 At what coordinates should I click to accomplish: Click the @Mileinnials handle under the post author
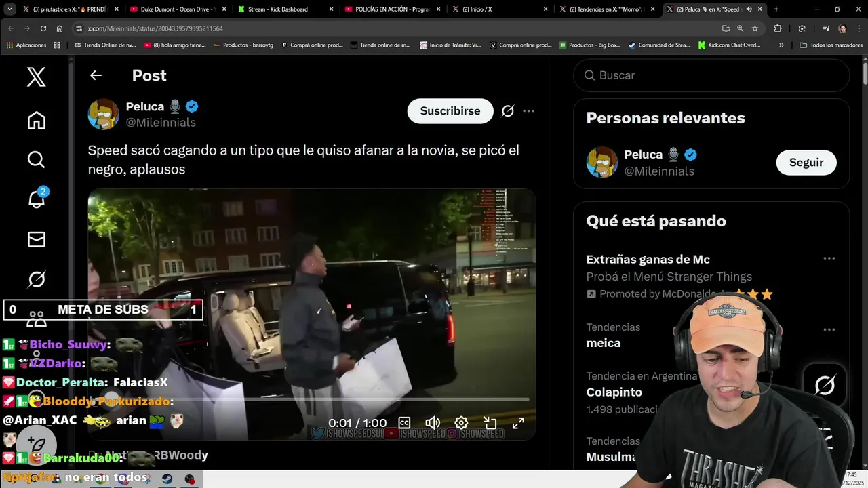[x=161, y=123]
